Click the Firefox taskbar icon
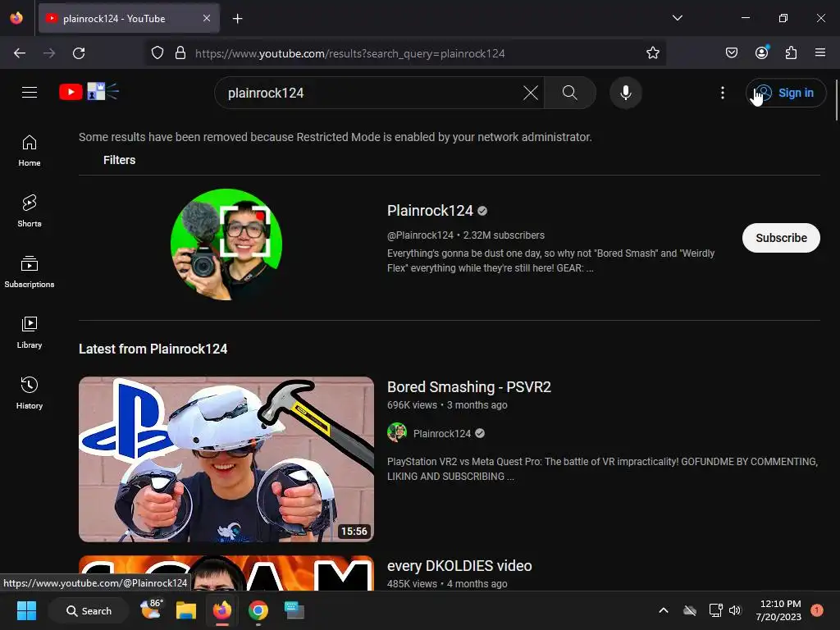840x630 pixels. (222, 610)
